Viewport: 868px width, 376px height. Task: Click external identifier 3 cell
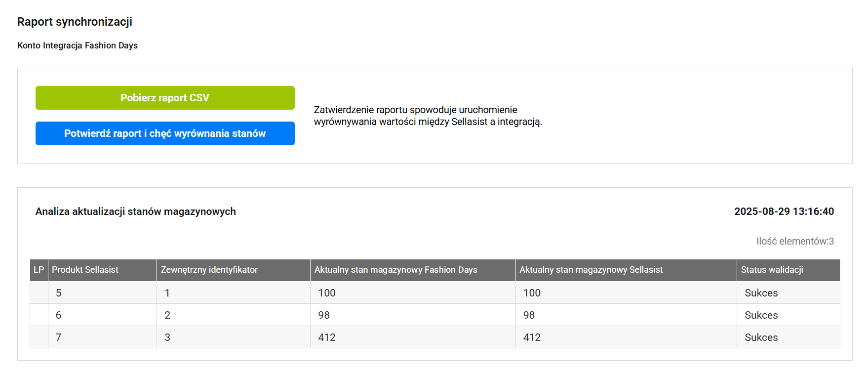pos(167,337)
